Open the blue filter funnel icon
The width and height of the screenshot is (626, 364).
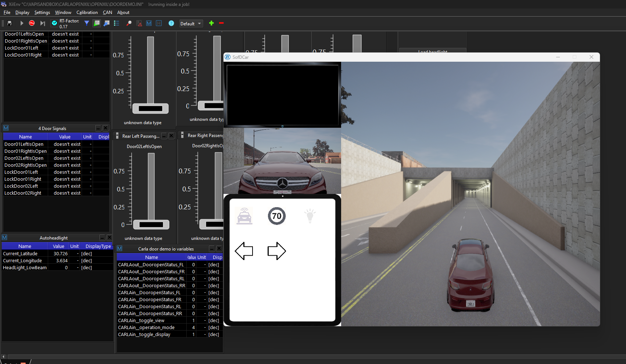coord(86,23)
